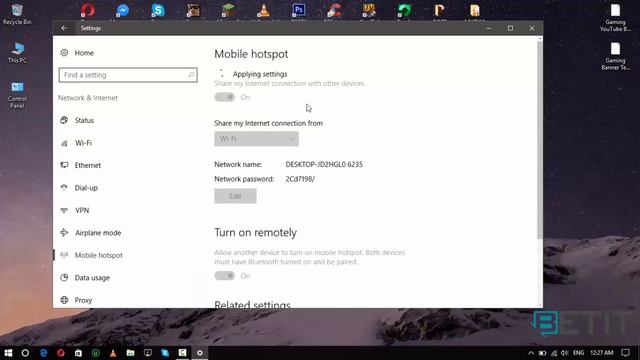
Task: Open the Dial-up settings section
Action: (x=86, y=188)
